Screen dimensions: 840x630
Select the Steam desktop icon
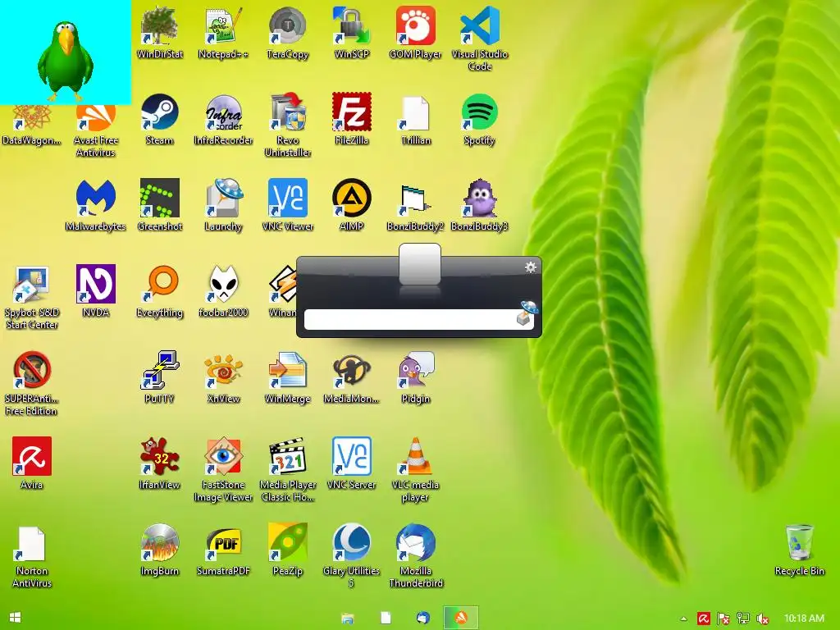pyautogui.click(x=160, y=119)
